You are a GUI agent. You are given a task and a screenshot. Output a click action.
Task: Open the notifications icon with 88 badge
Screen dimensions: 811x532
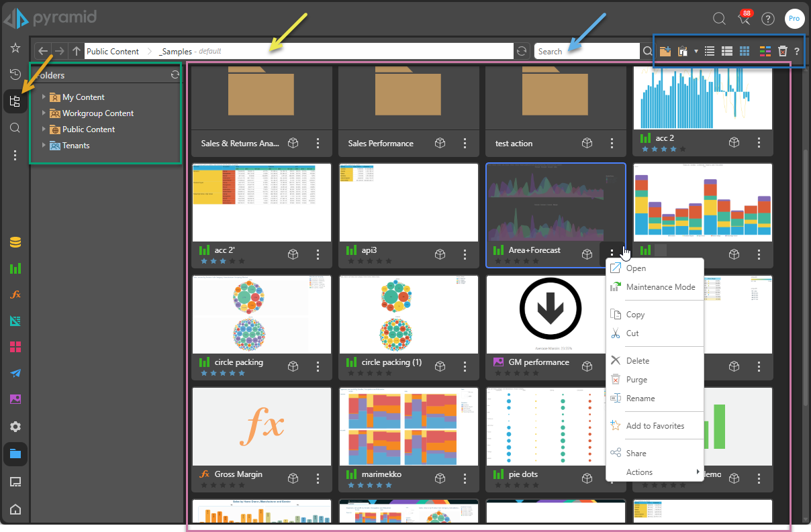(744, 19)
